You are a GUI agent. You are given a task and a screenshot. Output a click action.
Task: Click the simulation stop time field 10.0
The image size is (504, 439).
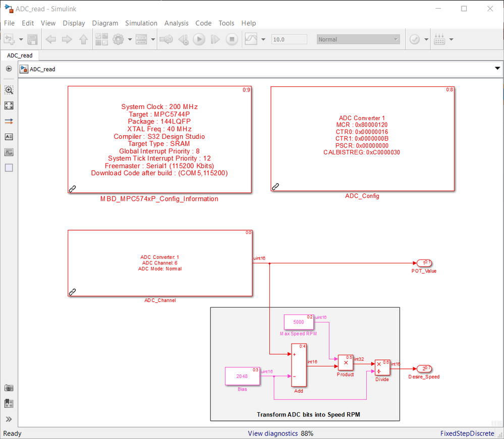click(289, 39)
